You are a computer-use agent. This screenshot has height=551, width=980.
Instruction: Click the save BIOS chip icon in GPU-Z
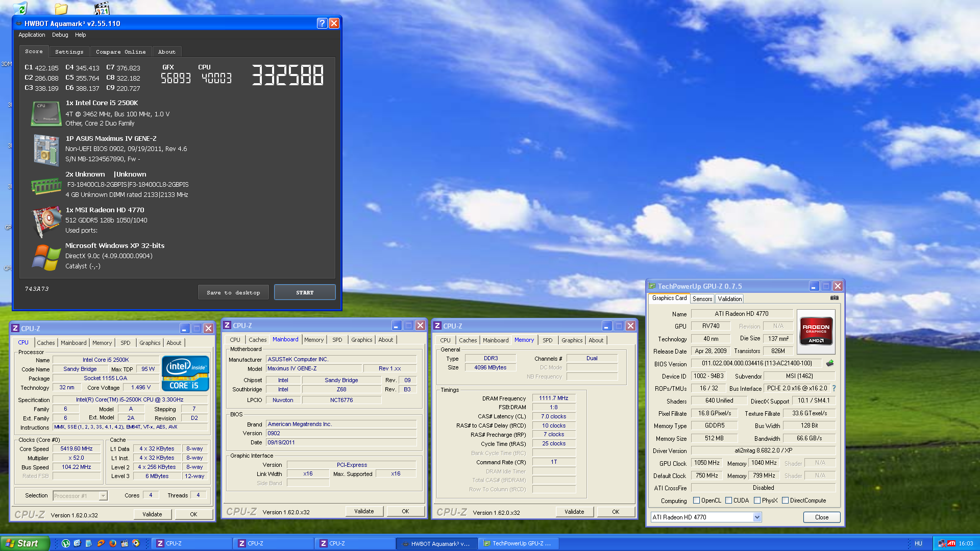tap(830, 363)
